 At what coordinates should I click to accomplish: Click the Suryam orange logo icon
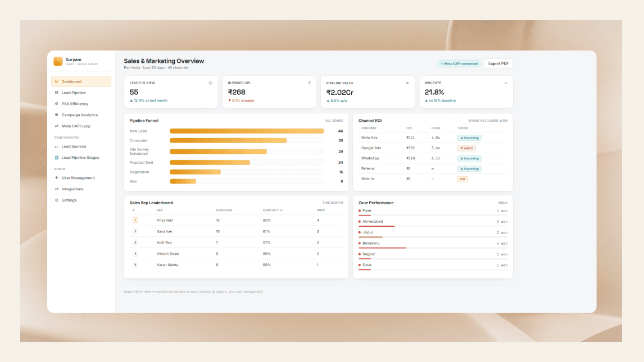pos(58,62)
